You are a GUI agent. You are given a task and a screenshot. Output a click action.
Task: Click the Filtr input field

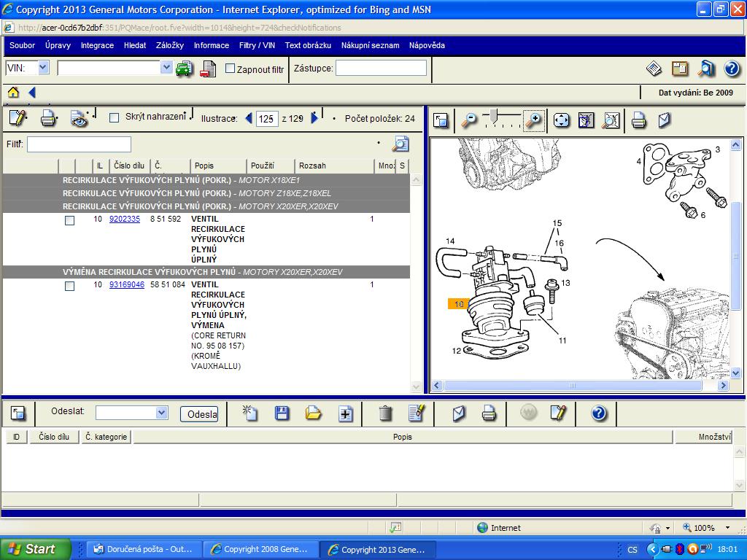[79, 144]
